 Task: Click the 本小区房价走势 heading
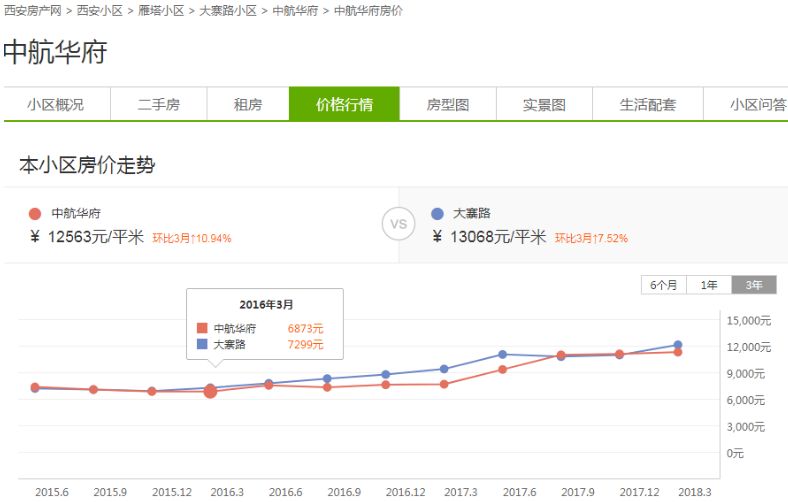(x=87, y=165)
